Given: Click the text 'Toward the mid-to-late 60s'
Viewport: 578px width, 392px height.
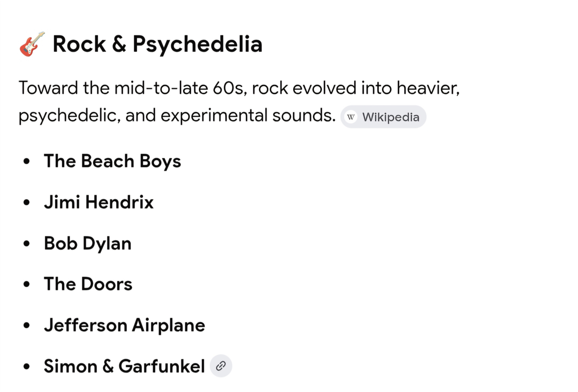Looking at the screenshot, I should point(133,88).
